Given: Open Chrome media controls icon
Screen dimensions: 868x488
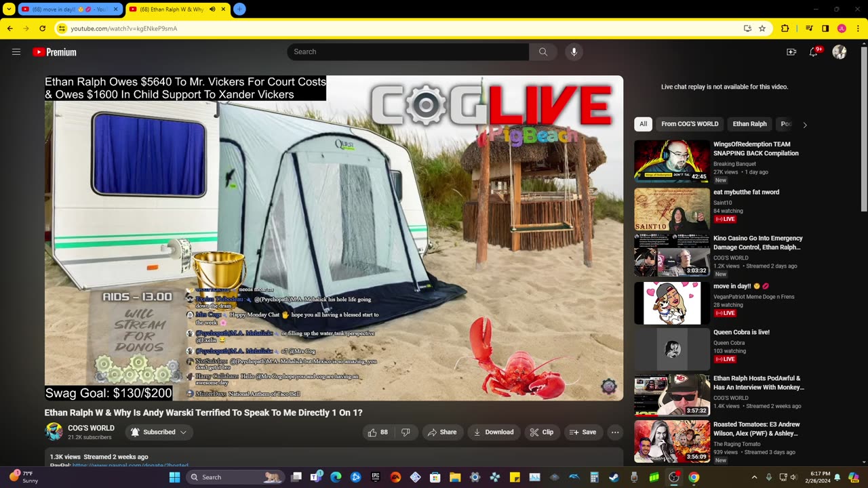Looking at the screenshot, I should tap(809, 28).
